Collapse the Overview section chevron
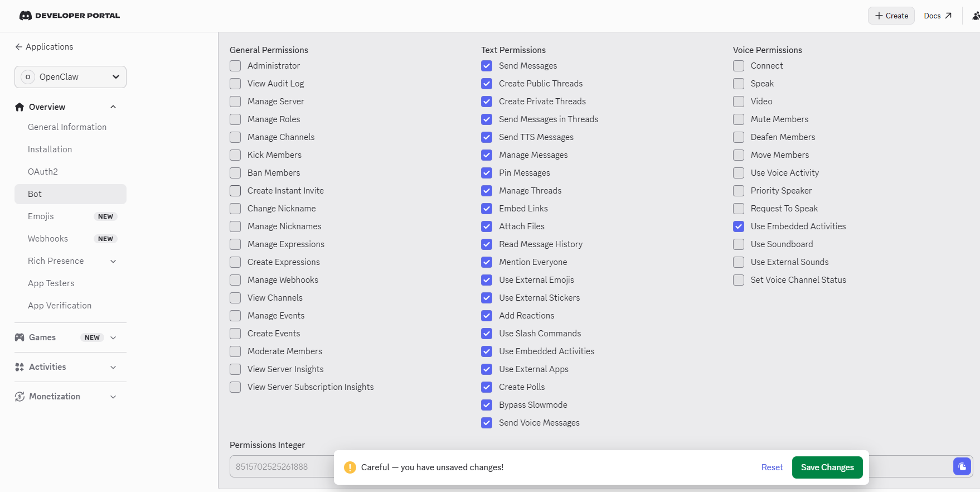 [113, 107]
